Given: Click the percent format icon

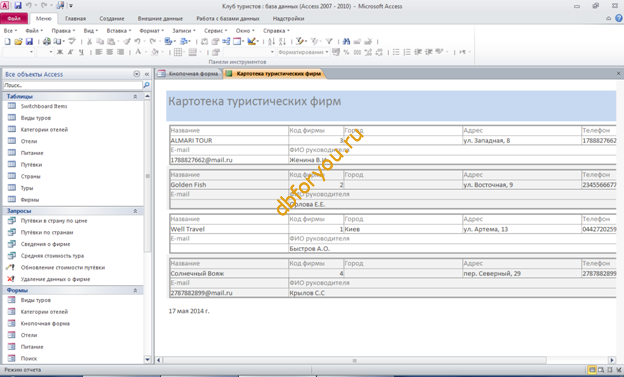Looking at the screenshot, I should click(346, 52).
